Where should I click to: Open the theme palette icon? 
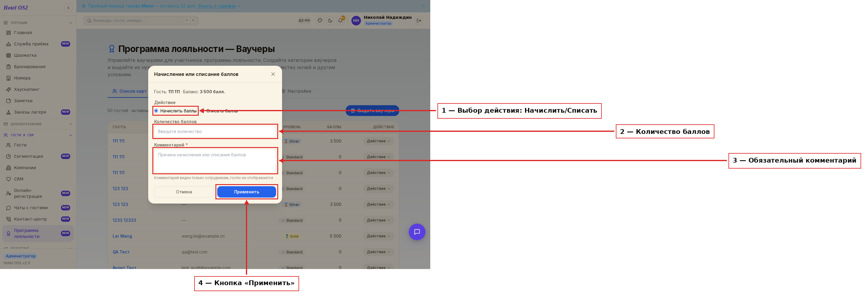(320, 21)
